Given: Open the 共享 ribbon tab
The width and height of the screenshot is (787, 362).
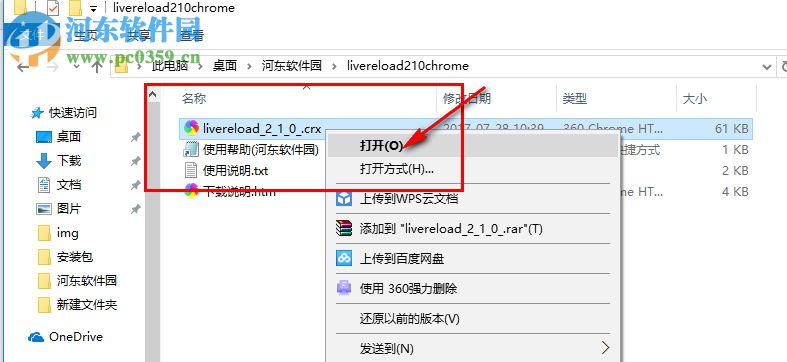Looking at the screenshot, I should [x=139, y=36].
